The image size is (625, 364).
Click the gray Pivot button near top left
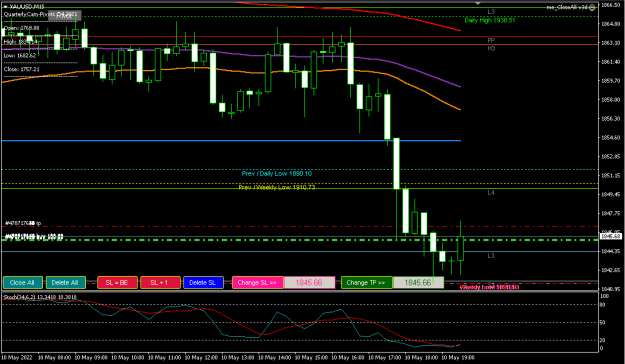coord(65,16)
